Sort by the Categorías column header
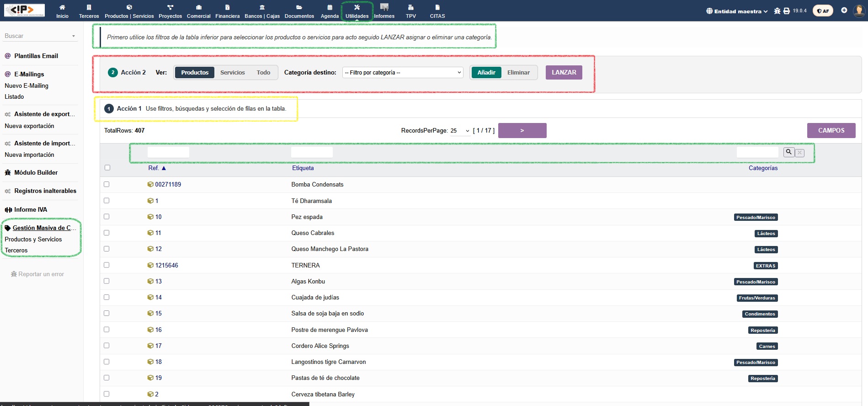 click(763, 168)
